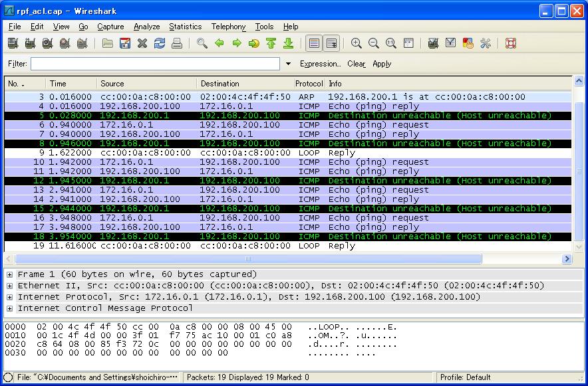Expand Internet Control Message Protocol node

(10, 308)
